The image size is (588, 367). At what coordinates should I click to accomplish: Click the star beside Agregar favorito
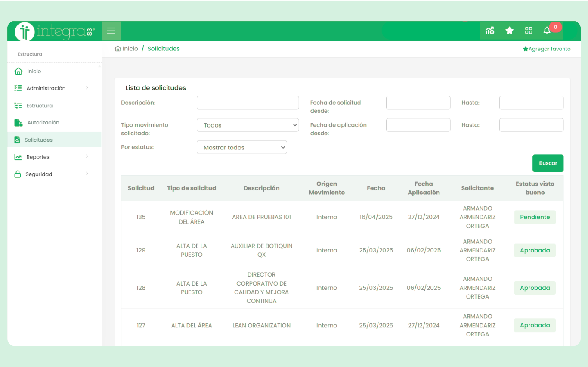(526, 49)
